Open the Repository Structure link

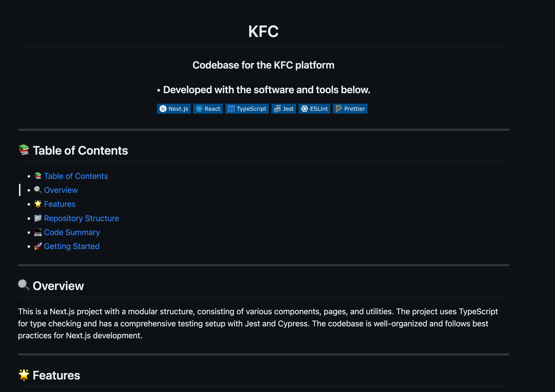[x=81, y=218]
